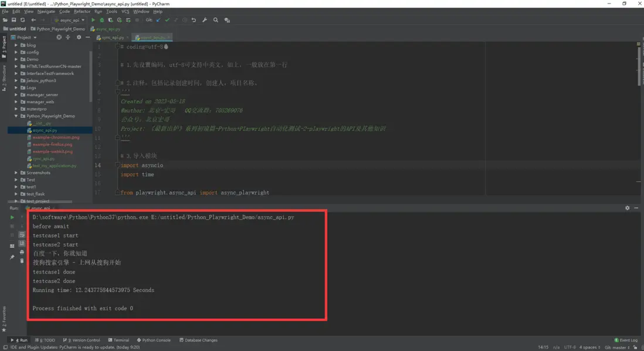Open the Refactor menu

(x=82, y=12)
